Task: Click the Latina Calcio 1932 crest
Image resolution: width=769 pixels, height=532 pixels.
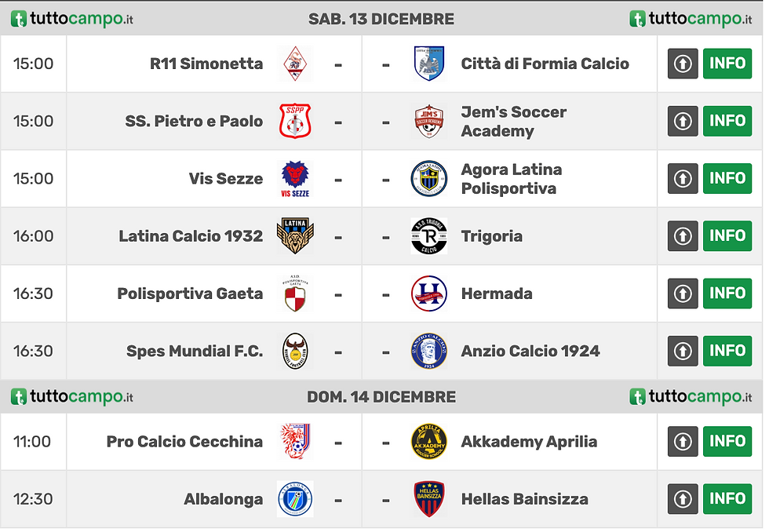Action: coord(295,236)
